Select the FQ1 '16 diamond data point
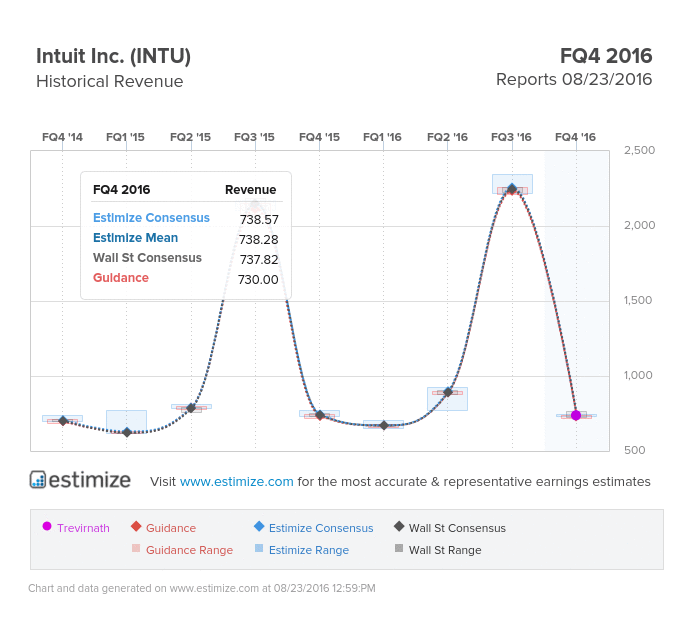This screenshot has height=620, width=685. tap(384, 425)
